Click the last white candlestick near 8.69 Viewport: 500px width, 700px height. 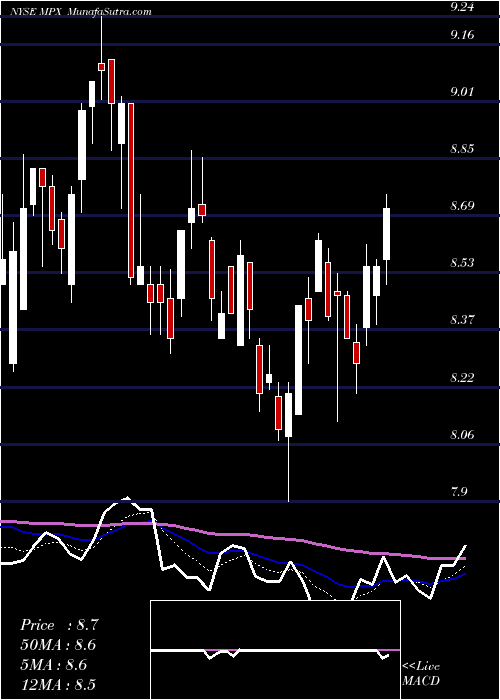387,234
